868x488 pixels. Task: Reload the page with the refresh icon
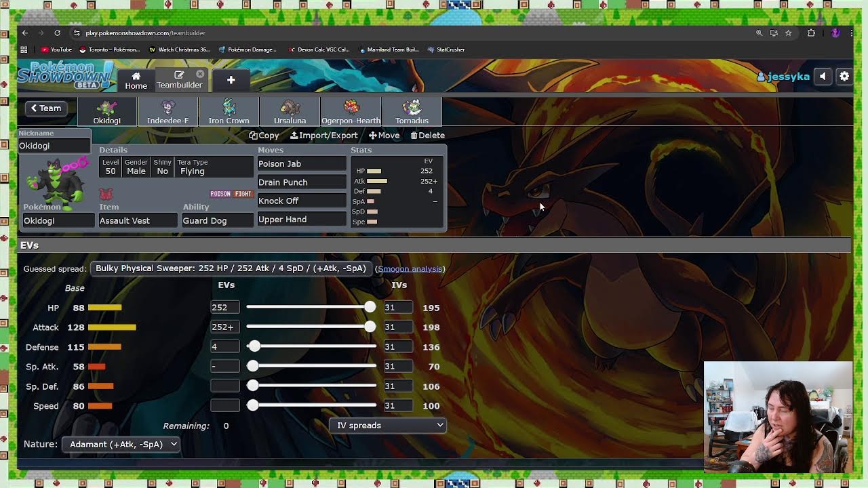coord(58,33)
